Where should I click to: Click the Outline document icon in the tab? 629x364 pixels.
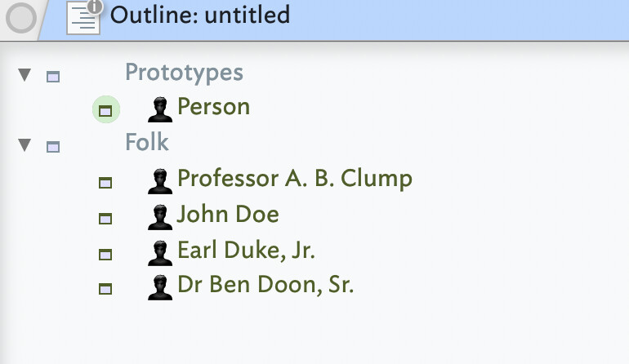tap(83, 18)
